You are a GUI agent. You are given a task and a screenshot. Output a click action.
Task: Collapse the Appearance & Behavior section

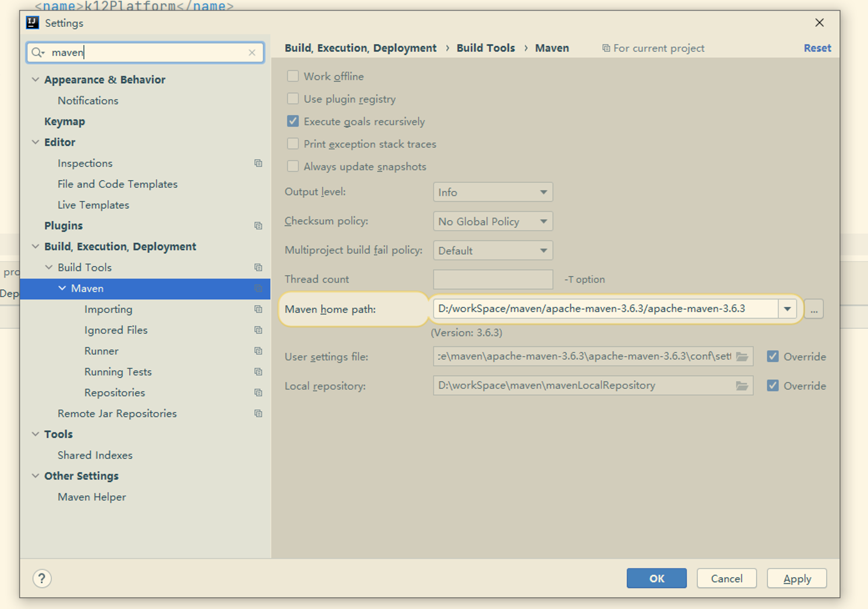click(36, 79)
